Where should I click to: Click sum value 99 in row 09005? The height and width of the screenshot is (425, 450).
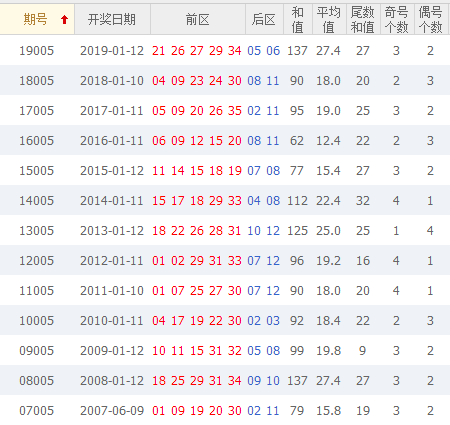coord(297,351)
